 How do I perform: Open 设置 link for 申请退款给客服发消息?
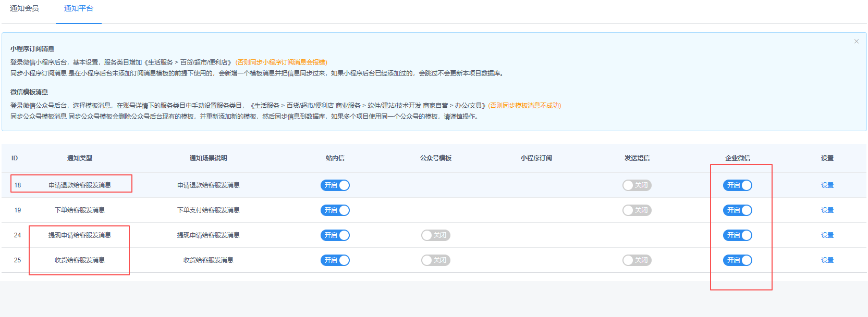827,185
